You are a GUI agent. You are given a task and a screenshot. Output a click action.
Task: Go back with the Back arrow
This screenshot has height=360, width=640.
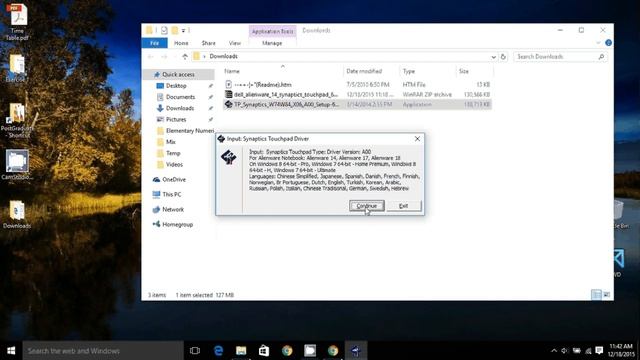coord(151,57)
